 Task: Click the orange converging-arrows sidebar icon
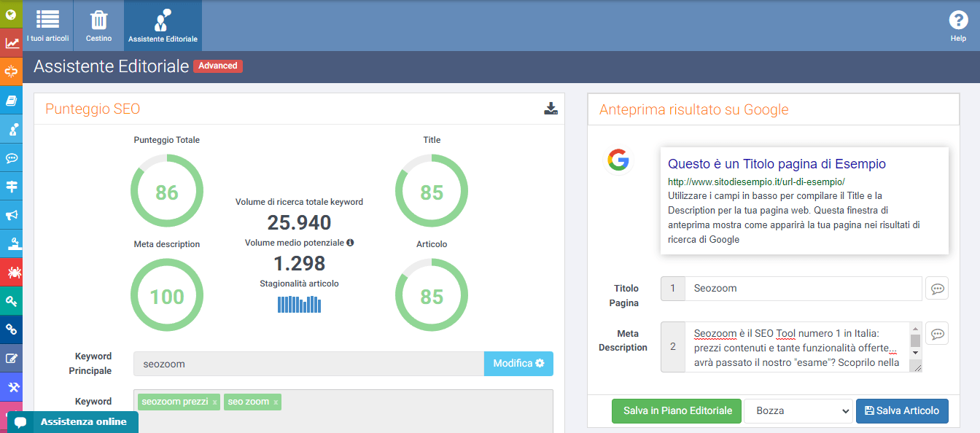(x=12, y=71)
